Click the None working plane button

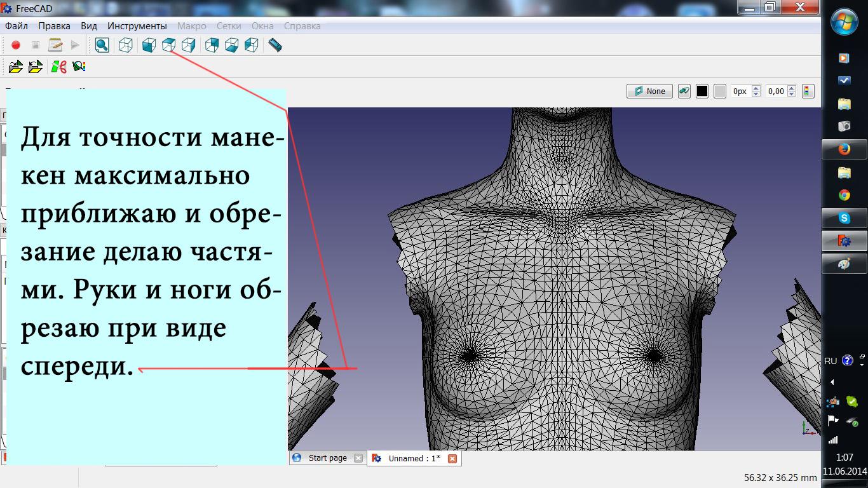tap(649, 91)
